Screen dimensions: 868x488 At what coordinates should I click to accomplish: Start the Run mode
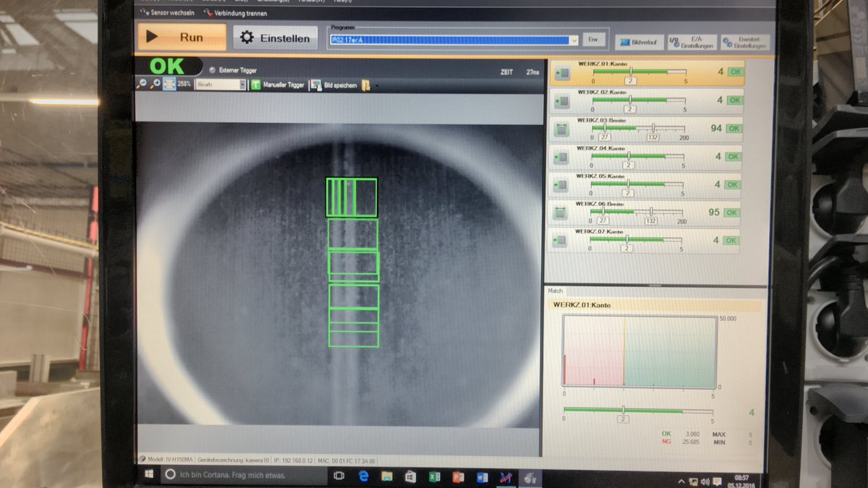(x=182, y=37)
